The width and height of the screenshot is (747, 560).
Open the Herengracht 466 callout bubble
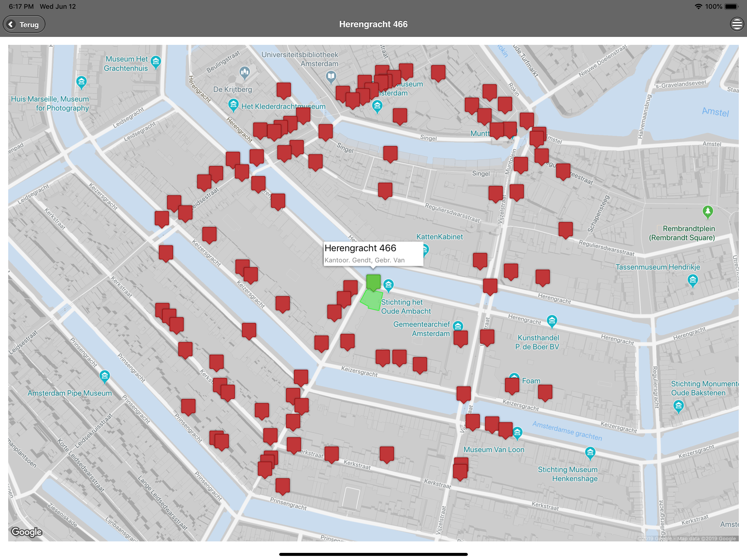point(373,254)
